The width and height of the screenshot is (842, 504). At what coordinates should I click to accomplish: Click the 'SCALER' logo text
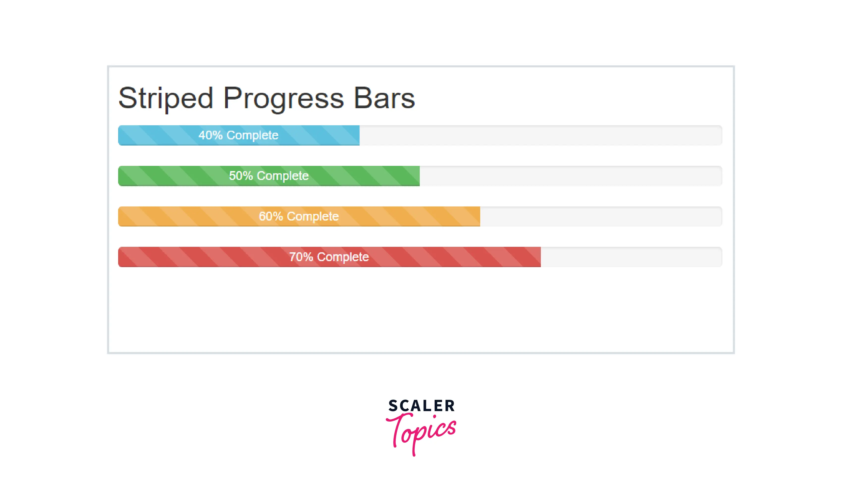[x=421, y=406]
